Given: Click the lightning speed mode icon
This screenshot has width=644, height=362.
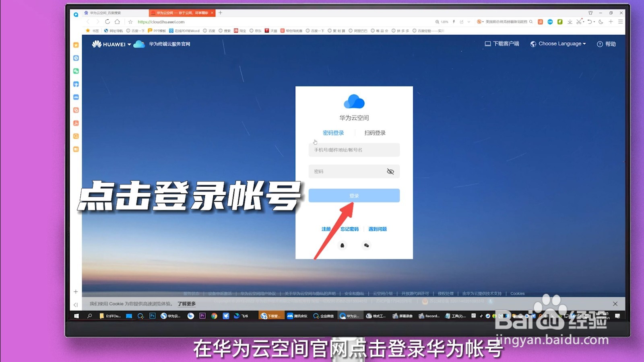Looking at the screenshot, I should tap(454, 22).
